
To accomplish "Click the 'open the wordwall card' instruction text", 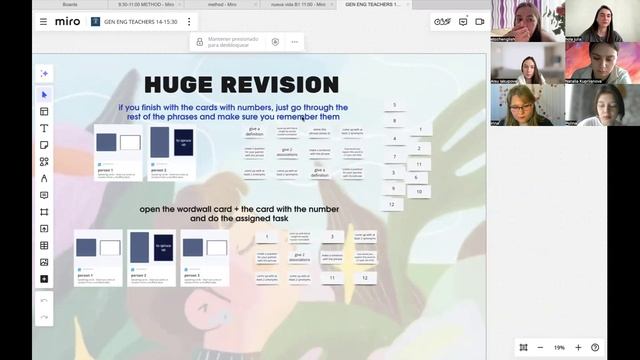I will [239, 214].
